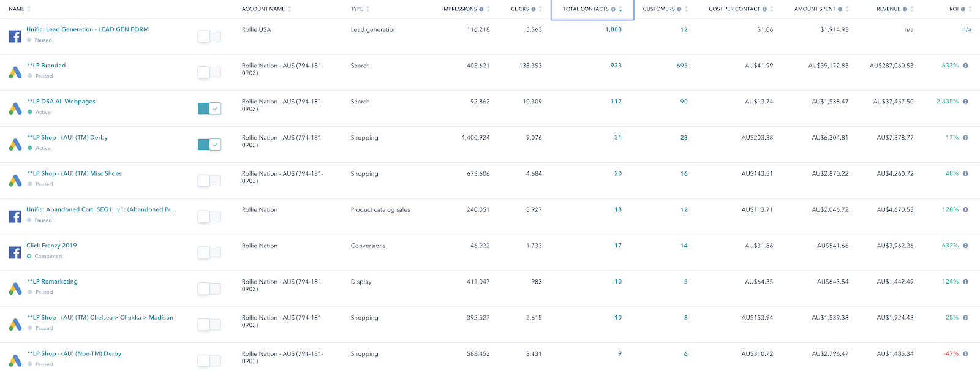Sort by Impressions column header
The width and height of the screenshot is (980, 376).
click(x=466, y=9)
